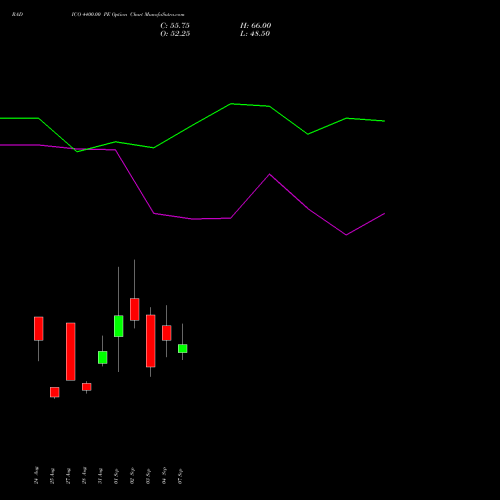
Task: Click the '02 Sep' date label
Action: coord(132,476)
